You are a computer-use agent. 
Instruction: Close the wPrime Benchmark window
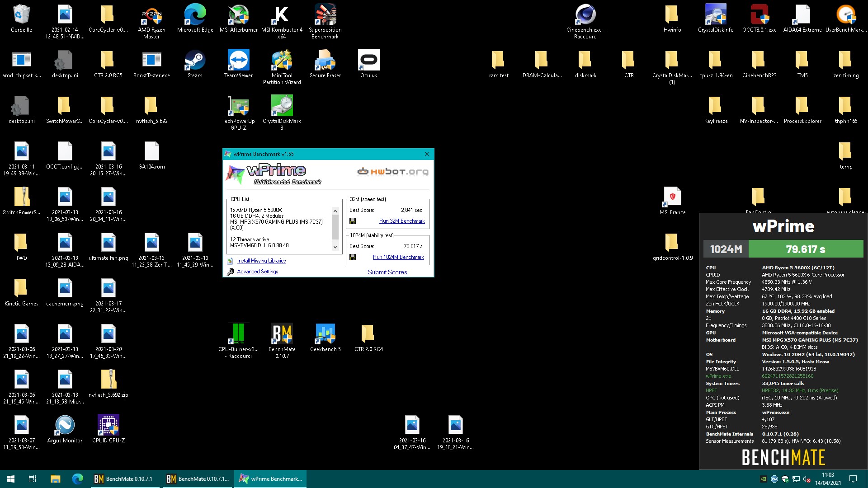[427, 154]
